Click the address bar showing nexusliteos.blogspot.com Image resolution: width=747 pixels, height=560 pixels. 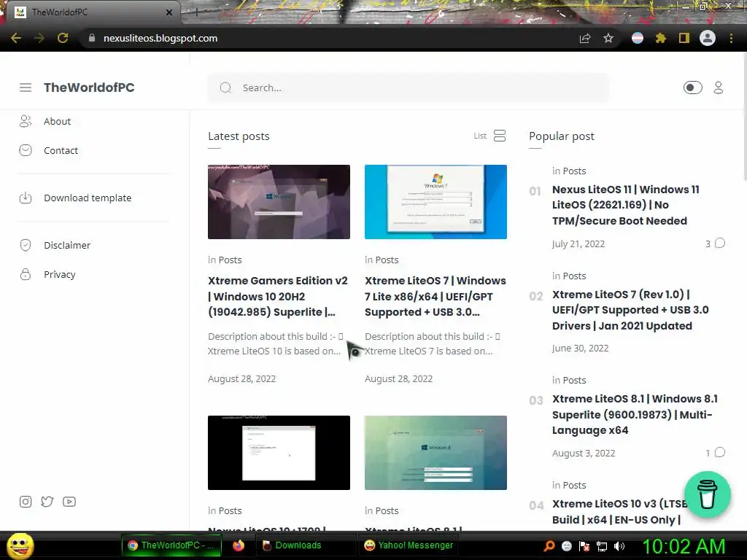click(329, 38)
